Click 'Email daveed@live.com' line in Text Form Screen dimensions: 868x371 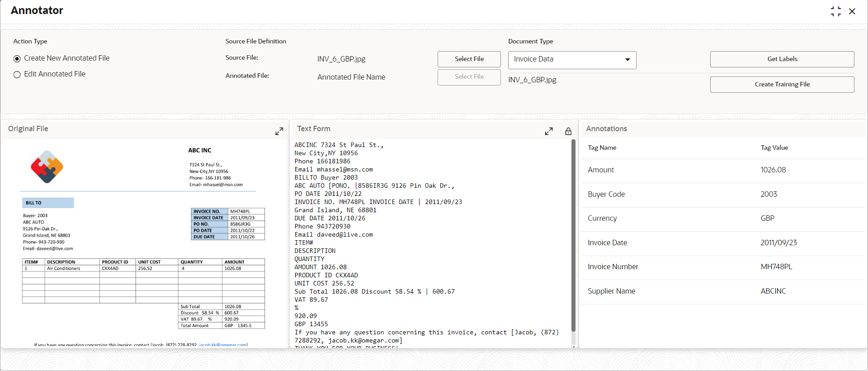click(334, 235)
